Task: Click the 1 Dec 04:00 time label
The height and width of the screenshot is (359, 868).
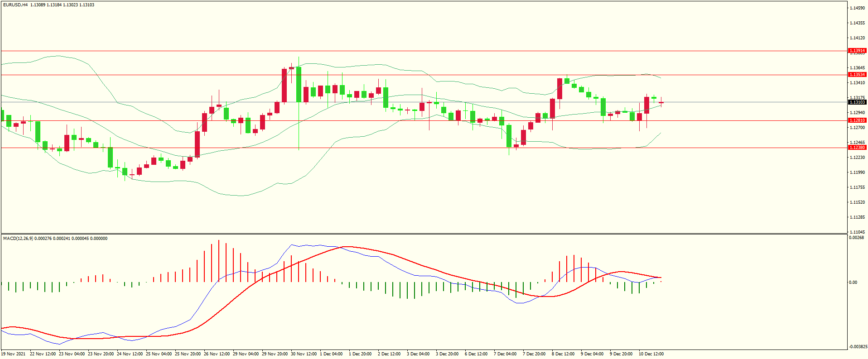Action: 331,354
